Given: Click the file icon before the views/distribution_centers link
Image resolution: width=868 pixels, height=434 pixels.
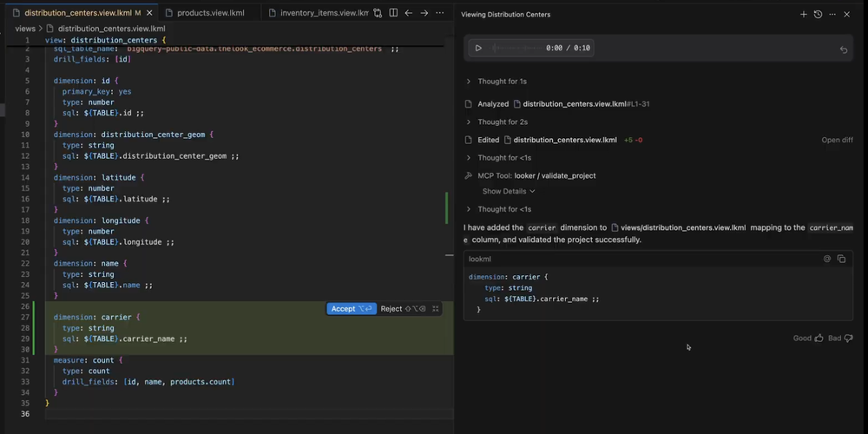Looking at the screenshot, I should [615, 227].
